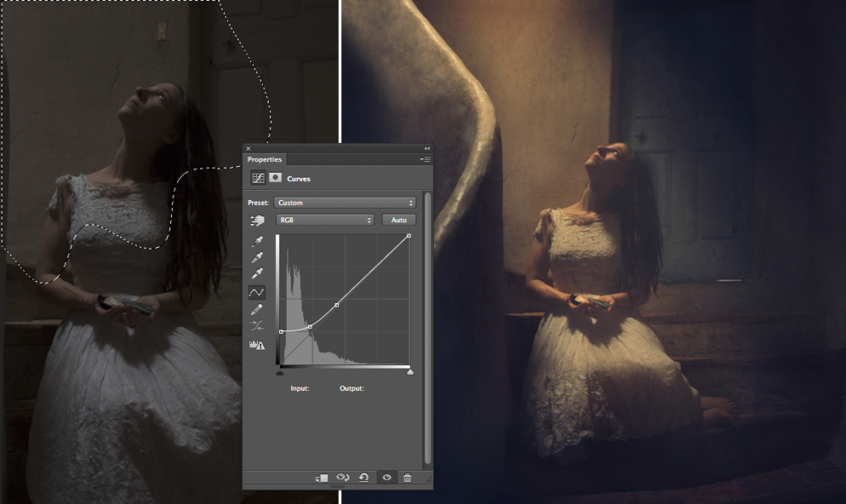Pick the black point eyedropper
Image resolution: width=846 pixels, height=504 pixels.
257,241
